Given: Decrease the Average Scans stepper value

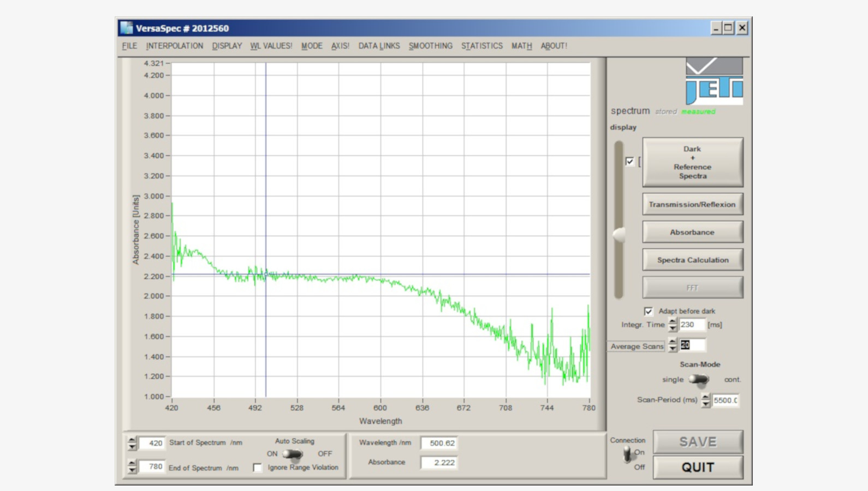Looking at the screenshot, I should click(673, 349).
